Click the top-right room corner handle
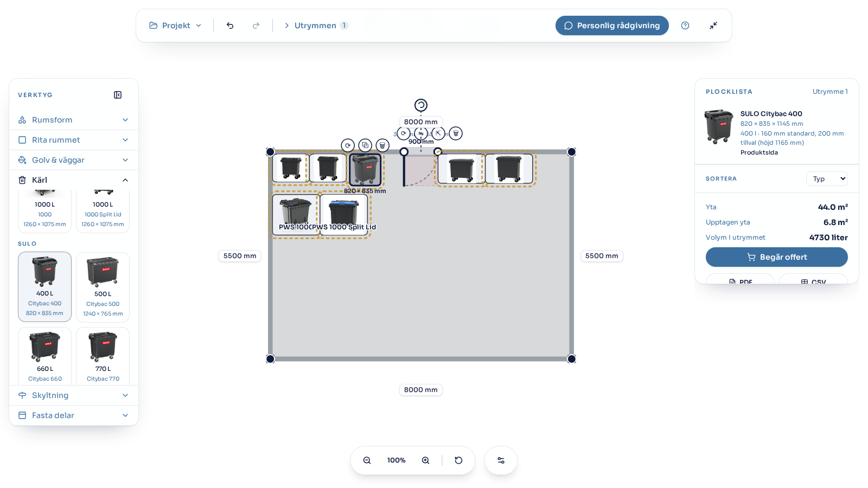 [571, 152]
